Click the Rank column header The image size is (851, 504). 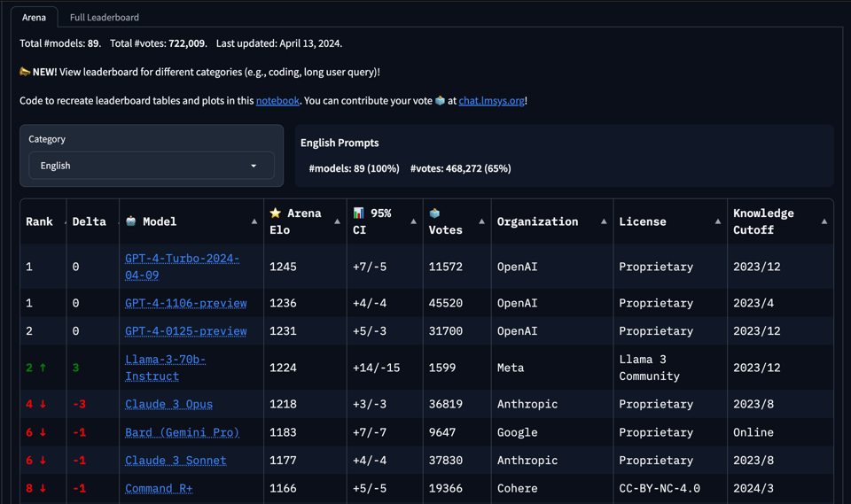coord(39,221)
